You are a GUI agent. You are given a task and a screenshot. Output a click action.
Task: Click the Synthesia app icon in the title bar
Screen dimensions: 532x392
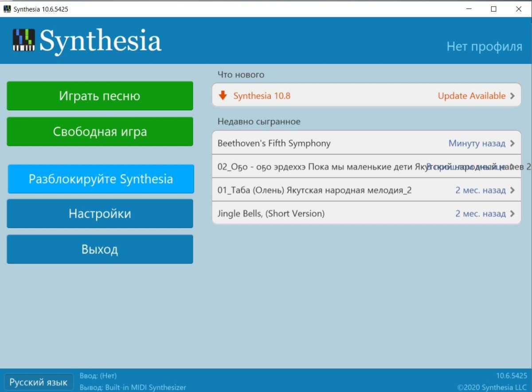[7, 9]
